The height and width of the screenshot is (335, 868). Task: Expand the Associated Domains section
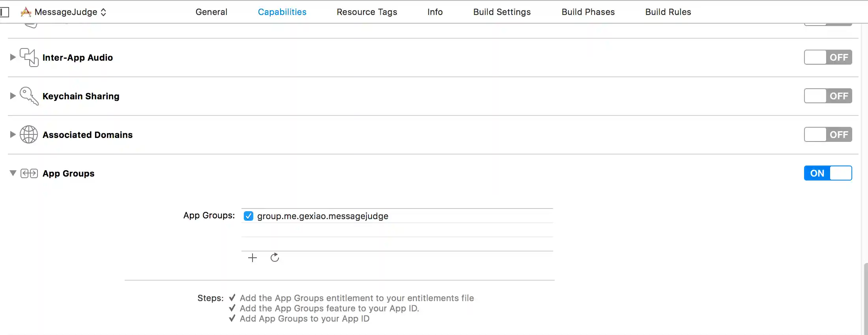tap(12, 134)
